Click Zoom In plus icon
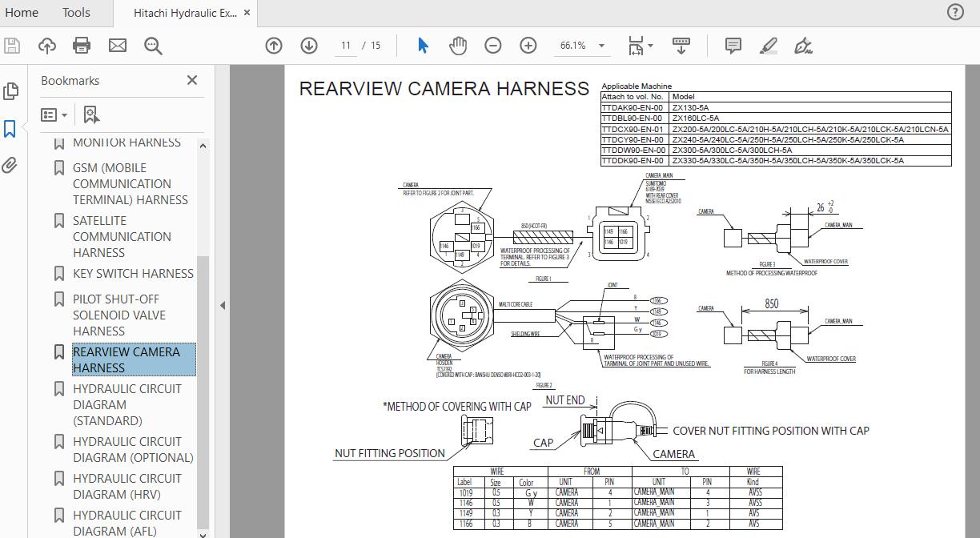The height and width of the screenshot is (538, 980). (x=528, y=46)
